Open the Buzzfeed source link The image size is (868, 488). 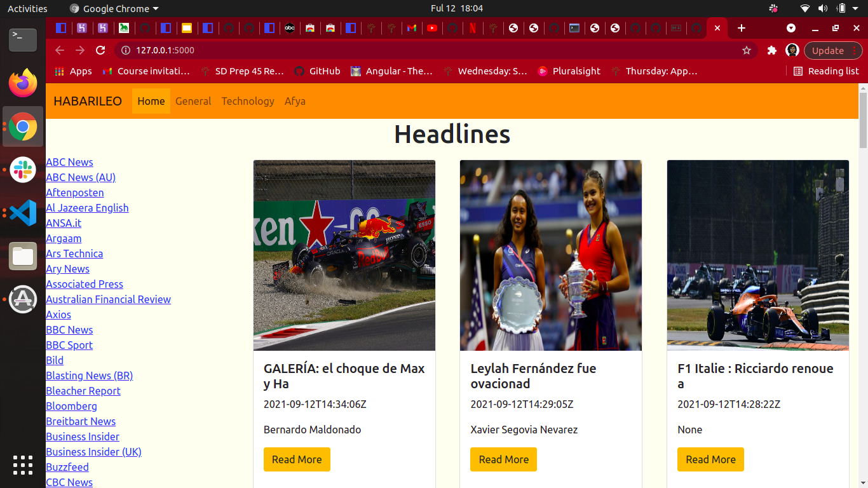(67, 467)
